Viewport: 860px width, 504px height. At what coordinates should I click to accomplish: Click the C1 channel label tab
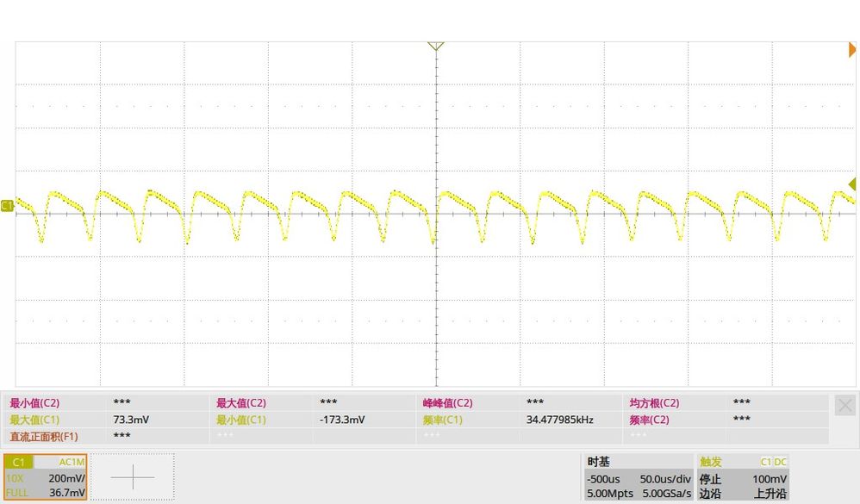click(x=18, y=463)
